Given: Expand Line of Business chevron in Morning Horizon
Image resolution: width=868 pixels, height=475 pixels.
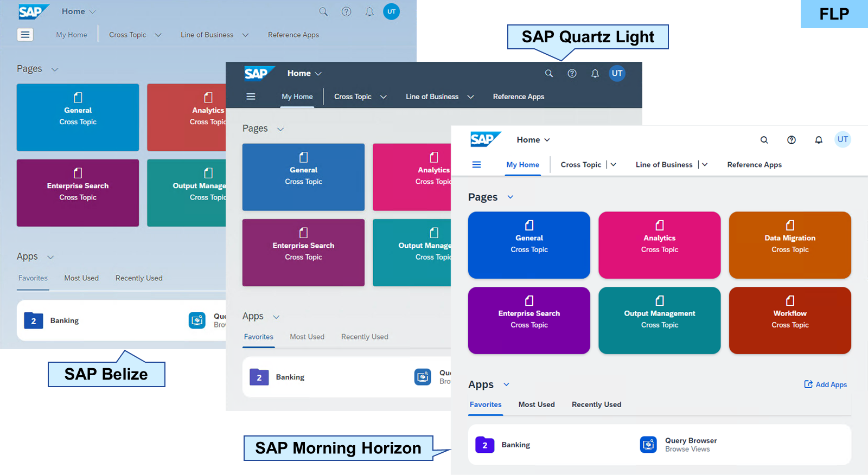Looking at the screenshot, I should [x=705, y=164].
